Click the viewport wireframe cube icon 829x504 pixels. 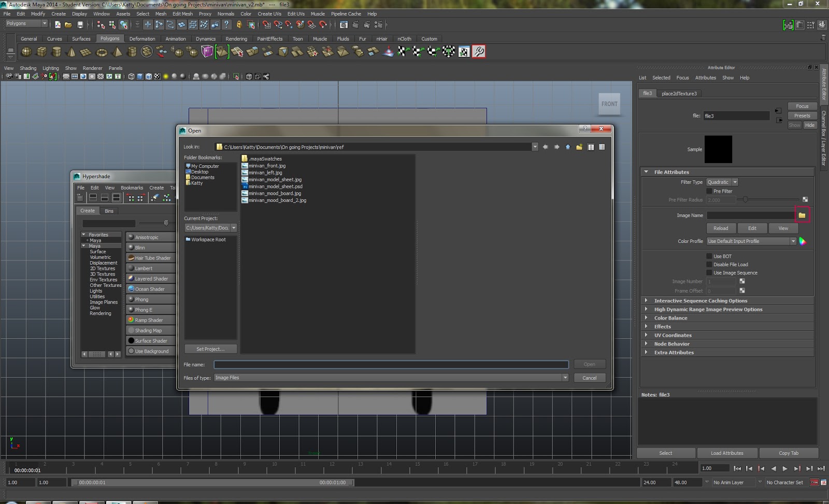coord(131,77)
